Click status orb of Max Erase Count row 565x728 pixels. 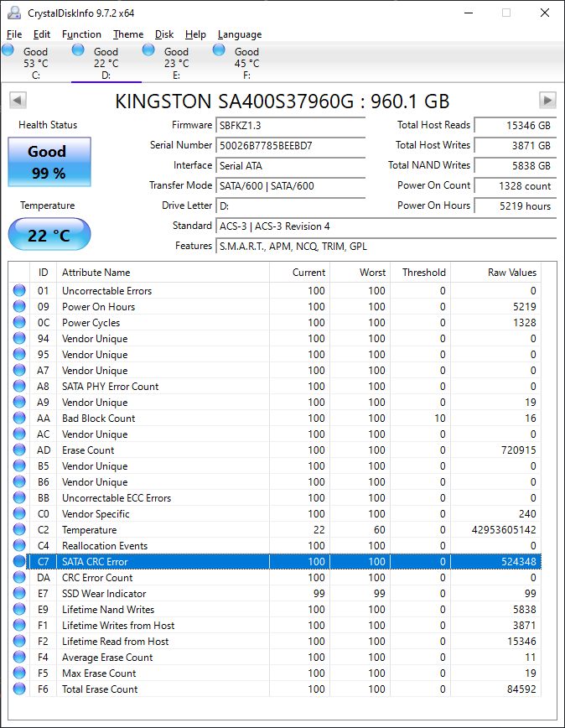coord(19,673)
